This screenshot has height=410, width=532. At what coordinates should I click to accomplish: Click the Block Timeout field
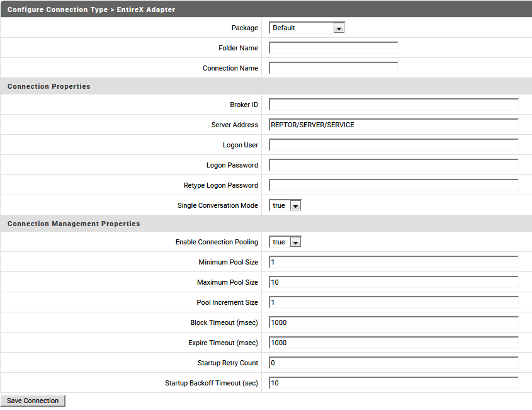pos(393,322)
